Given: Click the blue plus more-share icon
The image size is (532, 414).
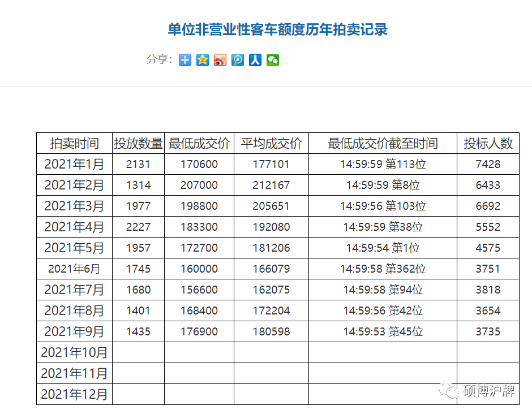Looking at the screenshot, I should 185,60.
